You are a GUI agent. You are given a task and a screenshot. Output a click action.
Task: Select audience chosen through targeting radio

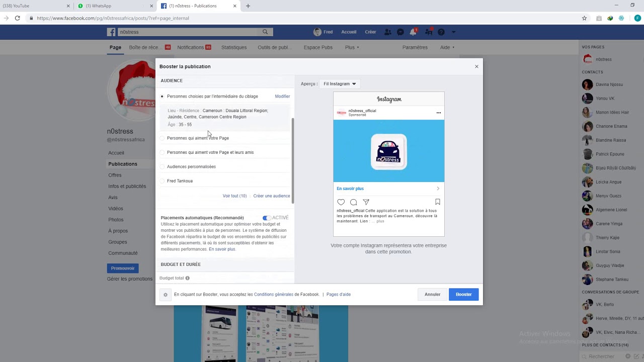click(162, 97)
